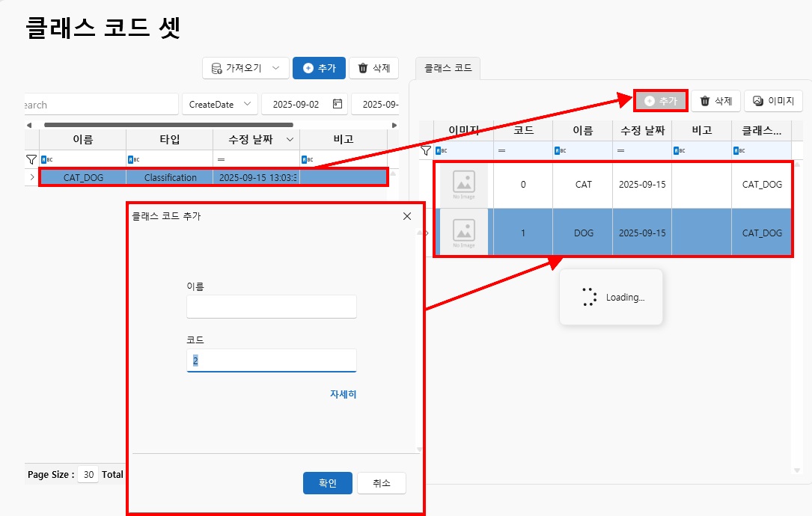
Task: Click the sort arrow on 수정 날짜 column header
Action: click(x=290, y=140)
